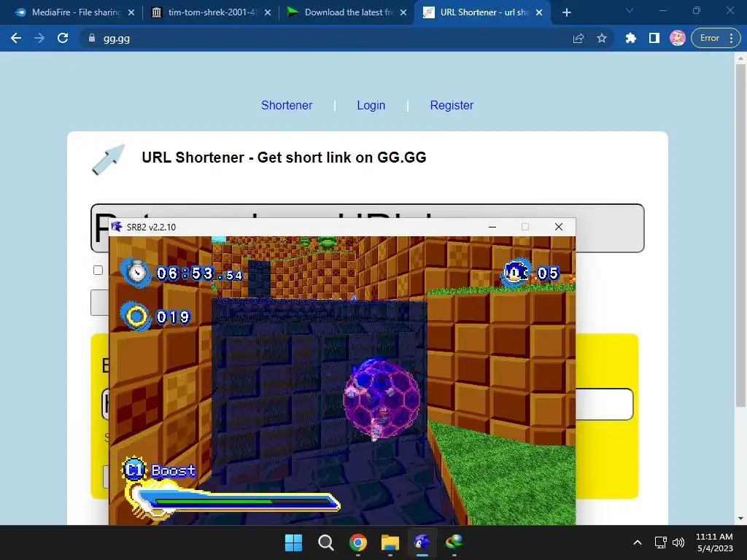This screenshot has height=560, width=747.
Task: Click the SRB2 v2.2.10 window title icon
Action: pyautogui.click(x=117, y=227)
